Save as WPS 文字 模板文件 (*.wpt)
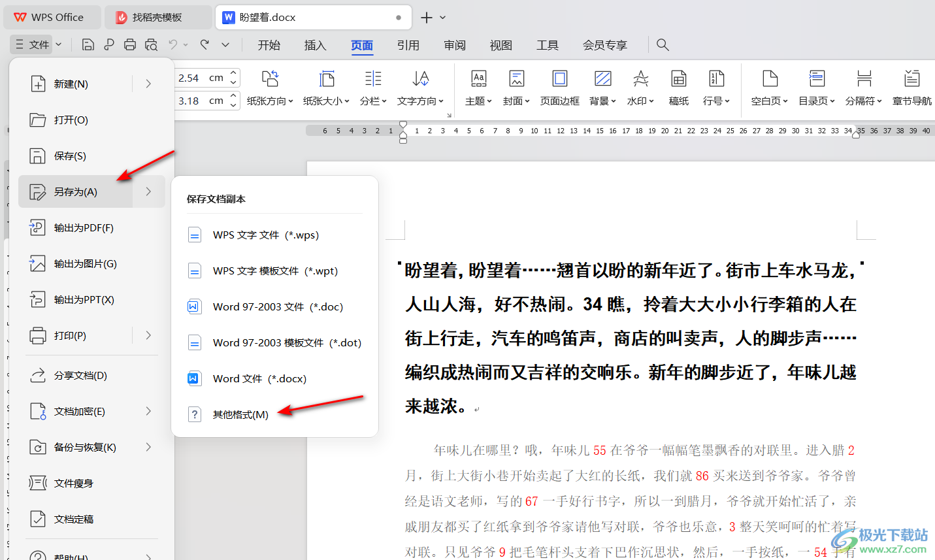The width and height of the screenshot is (935, 560). coord(274,271)
